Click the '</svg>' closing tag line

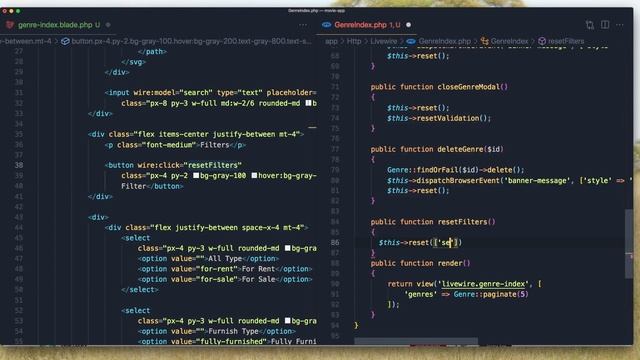click(133, 62)
